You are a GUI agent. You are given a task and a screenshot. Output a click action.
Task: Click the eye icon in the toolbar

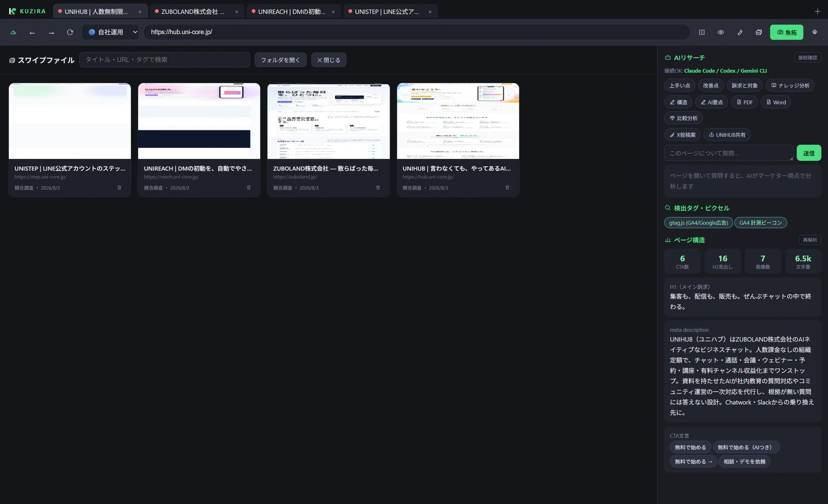pos(721,32)
